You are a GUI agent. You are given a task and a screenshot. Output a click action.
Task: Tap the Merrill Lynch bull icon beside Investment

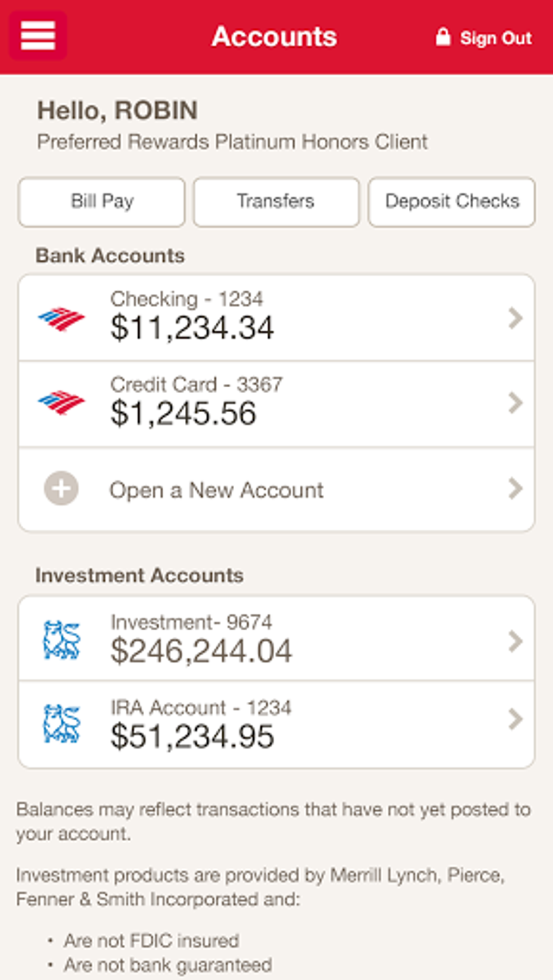tap(62, 640)
